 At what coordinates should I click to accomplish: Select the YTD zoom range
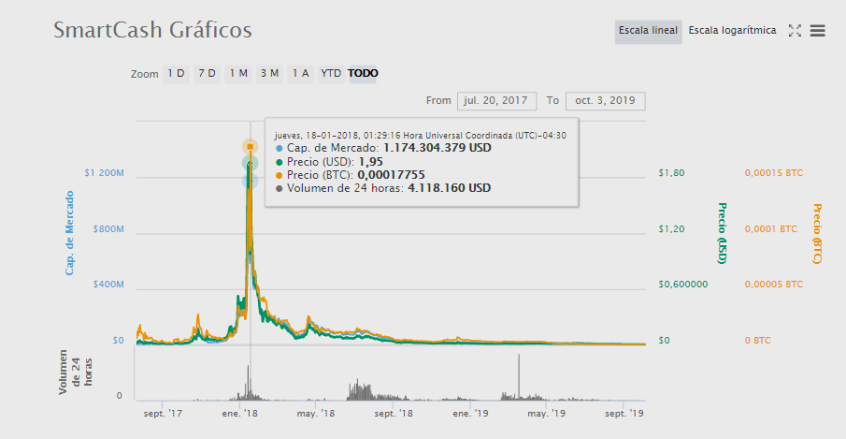331,73
